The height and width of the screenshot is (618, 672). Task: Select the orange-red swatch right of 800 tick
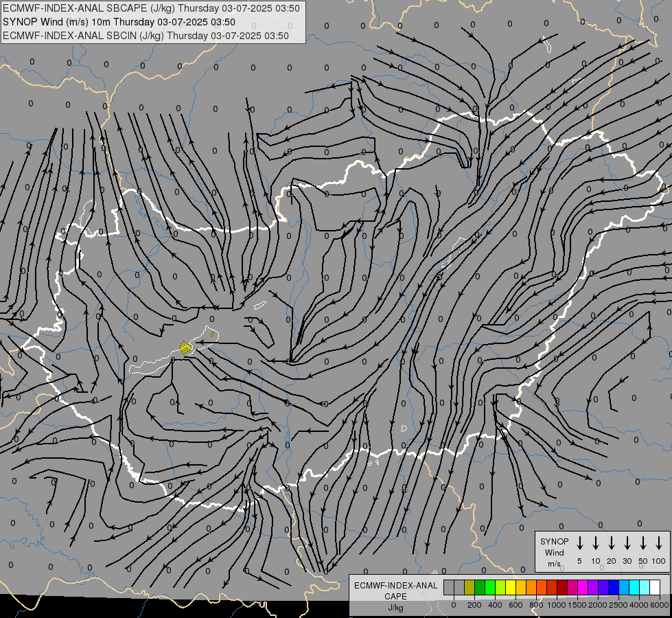[x=542, y=587]
